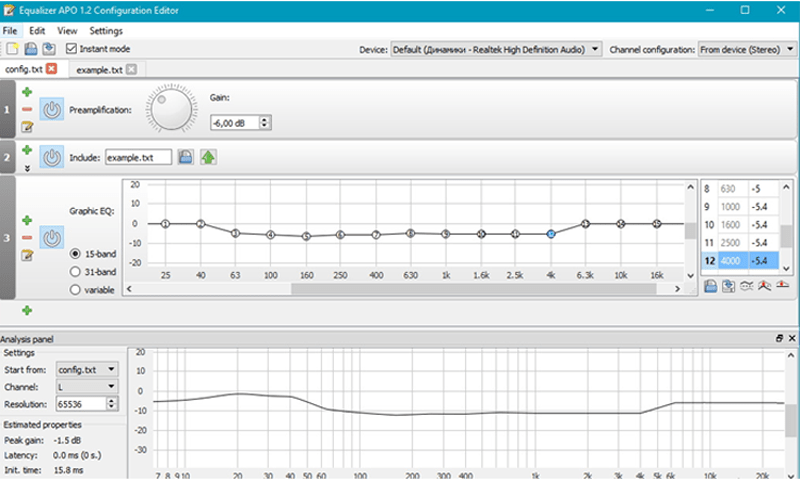Click the open file icon beside Include field
This screenshot has width=800, height=481.
[186, 157]
